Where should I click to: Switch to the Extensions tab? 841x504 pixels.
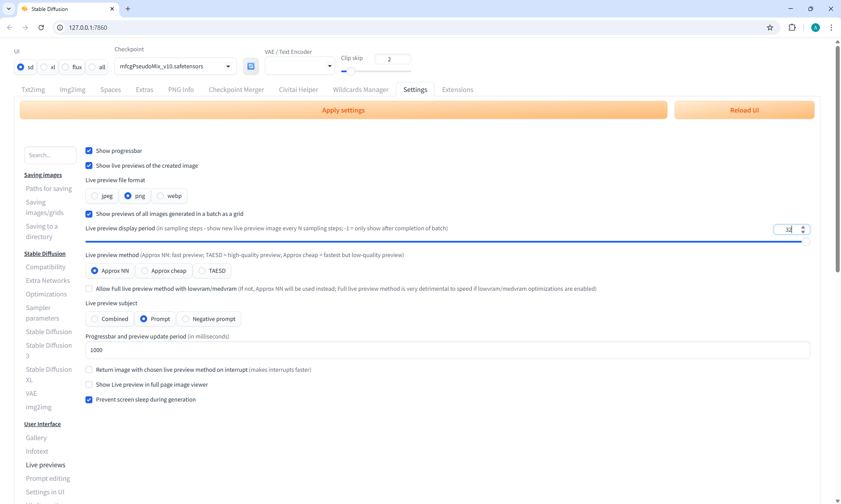click(457, 90)
